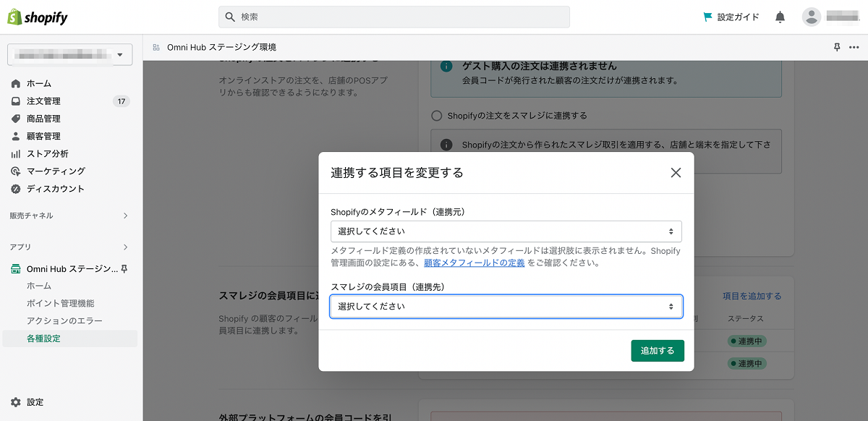The image size is (868, 421).
Task: Open ストア分析
Action: click(48, 153)
